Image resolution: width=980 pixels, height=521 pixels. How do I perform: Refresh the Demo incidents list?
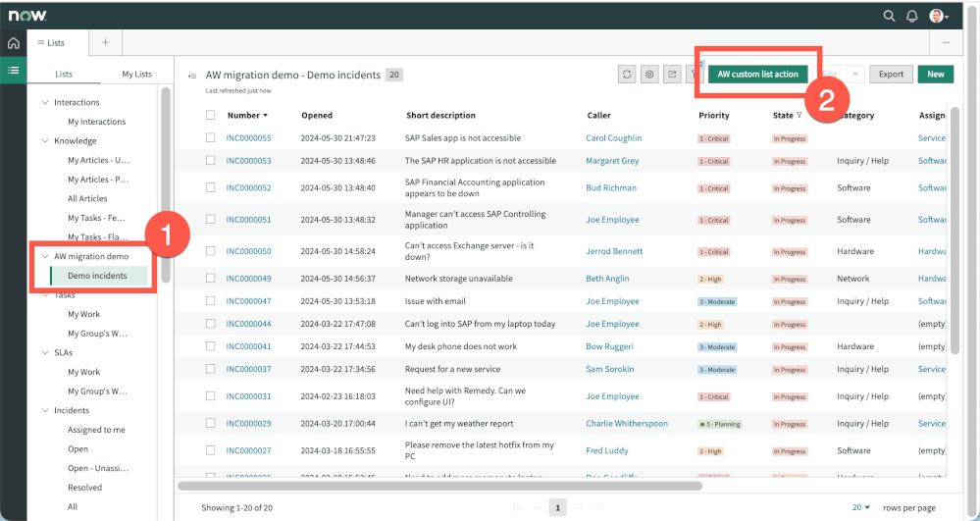pyautogui.click(x=627, y=74)
